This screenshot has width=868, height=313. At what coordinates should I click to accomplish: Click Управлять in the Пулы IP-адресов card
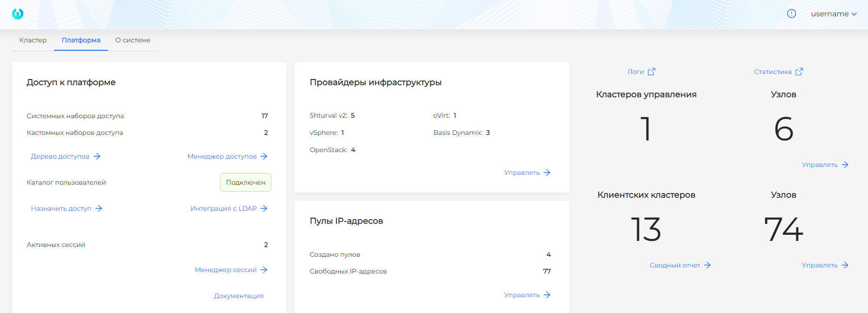tap(522, 295)
